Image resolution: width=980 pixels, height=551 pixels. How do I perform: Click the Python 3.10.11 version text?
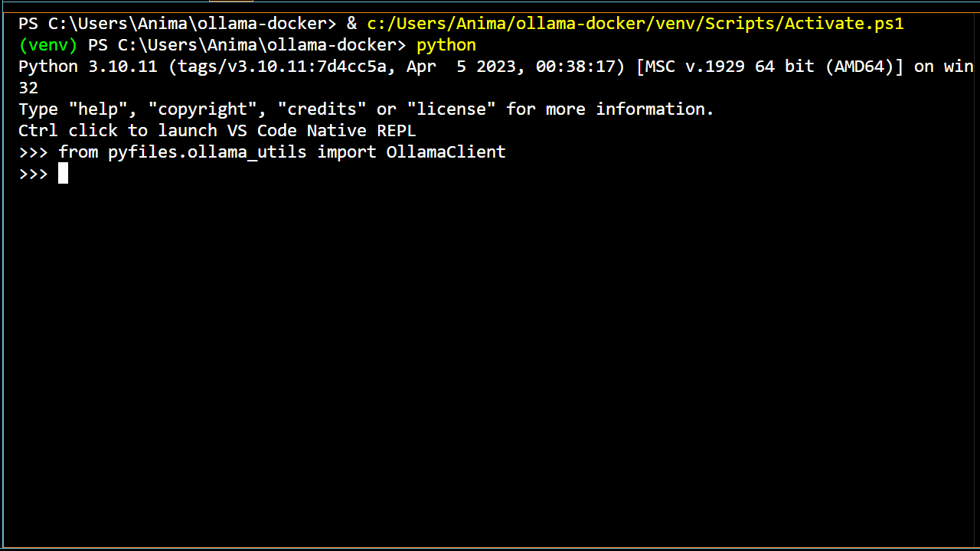[x=88, y=67]
